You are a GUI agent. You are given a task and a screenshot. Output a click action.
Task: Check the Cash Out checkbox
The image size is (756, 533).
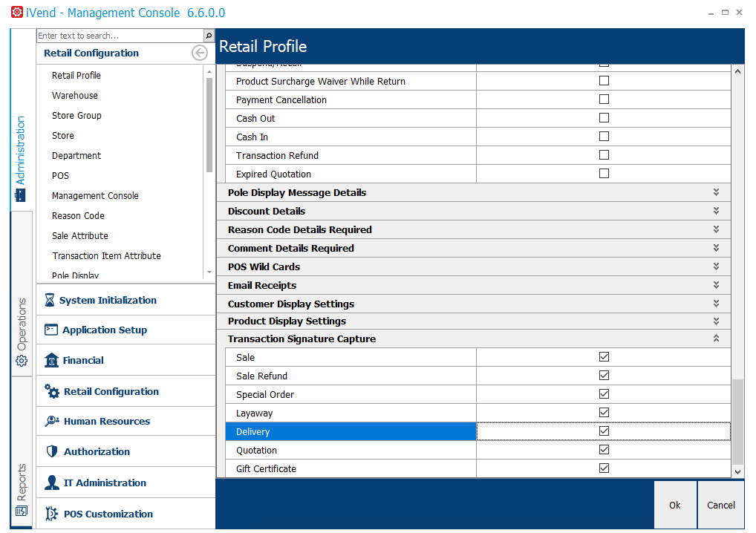(x=604, y=117)
